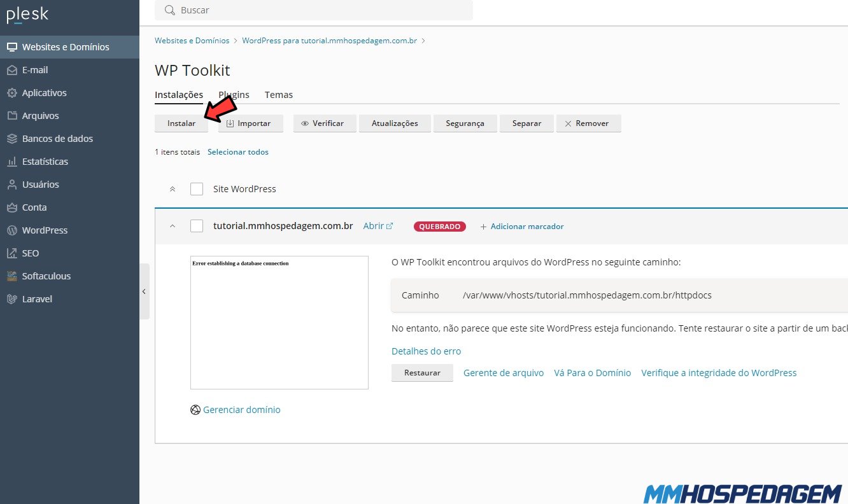Open Aplicativos in the sidebar
This screenshot has height=504, width=848.
(x=69, y=93)
